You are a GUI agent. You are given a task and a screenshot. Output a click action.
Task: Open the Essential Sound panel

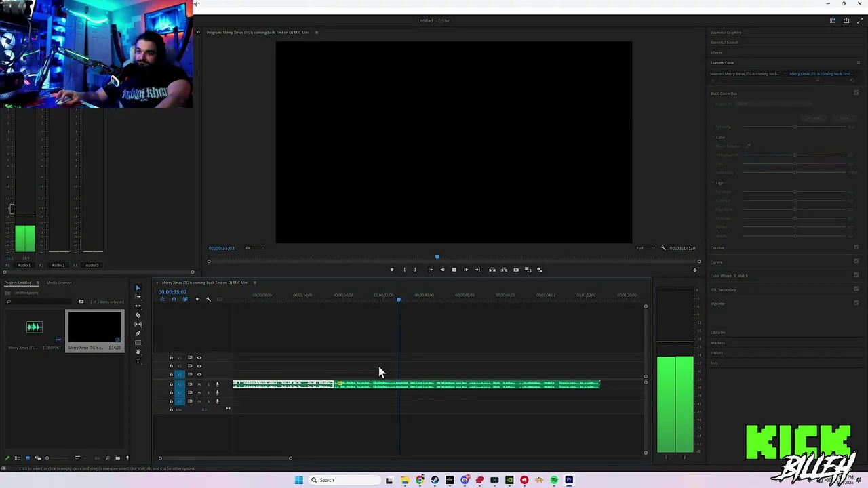pyautogui.click(x=724, y=43)
